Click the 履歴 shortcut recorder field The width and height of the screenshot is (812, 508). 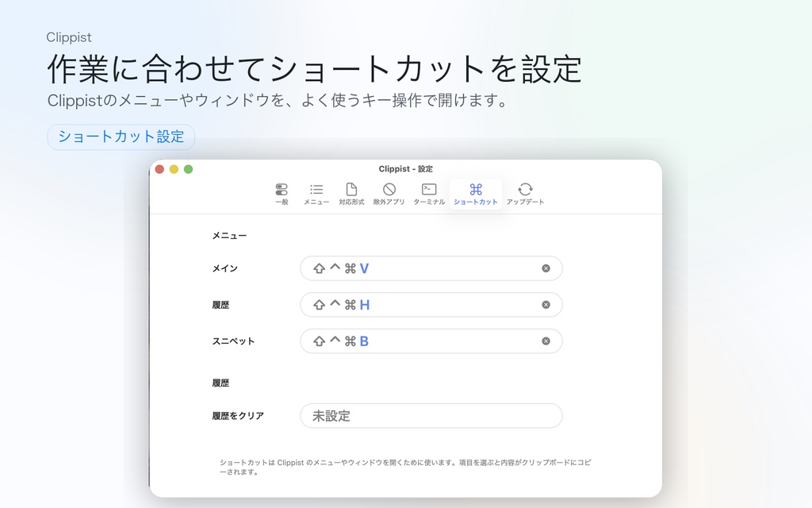(431, 305)
